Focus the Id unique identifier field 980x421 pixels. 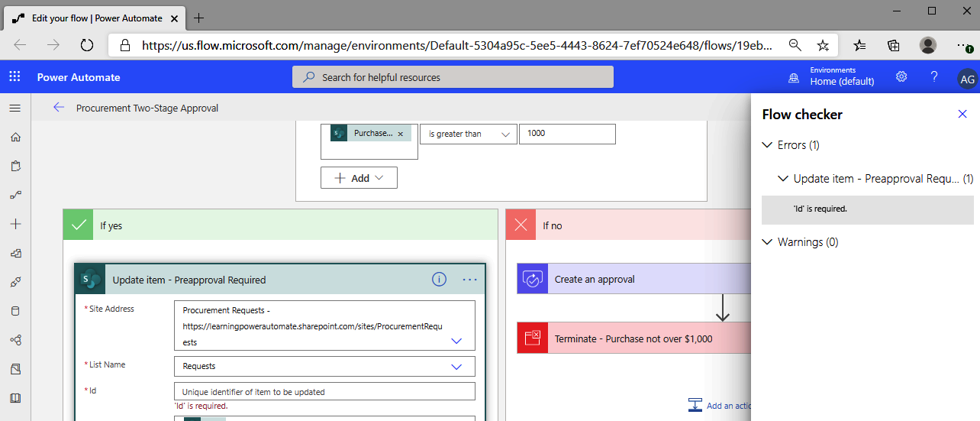[324, 391]
